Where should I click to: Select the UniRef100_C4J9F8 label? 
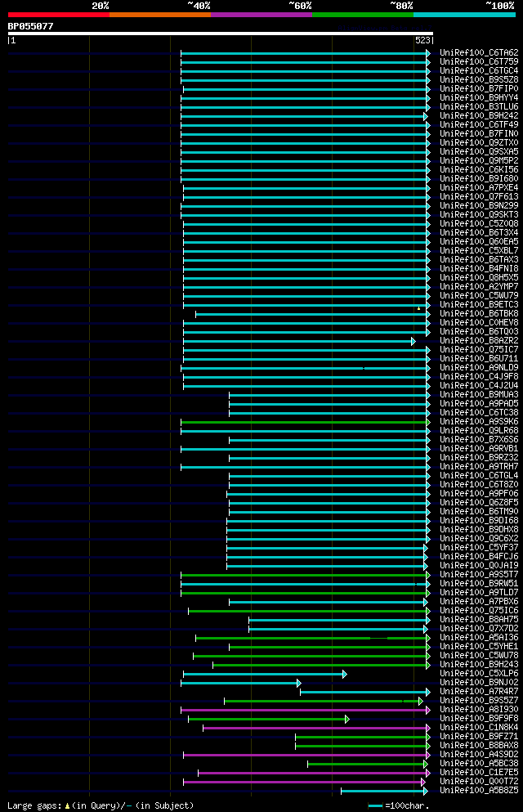pyautogui.click(x=479, y=377)
